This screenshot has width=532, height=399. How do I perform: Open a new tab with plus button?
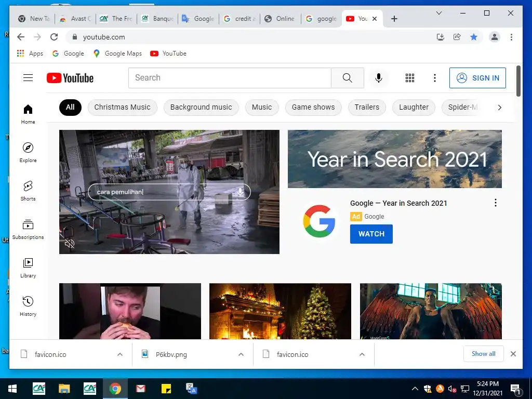click(394, 19)
